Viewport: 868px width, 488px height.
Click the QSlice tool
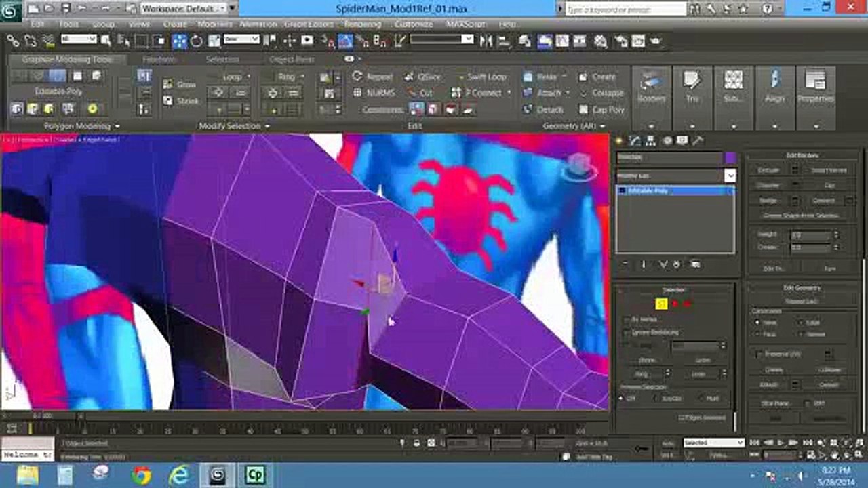click(x=422, y=77)
